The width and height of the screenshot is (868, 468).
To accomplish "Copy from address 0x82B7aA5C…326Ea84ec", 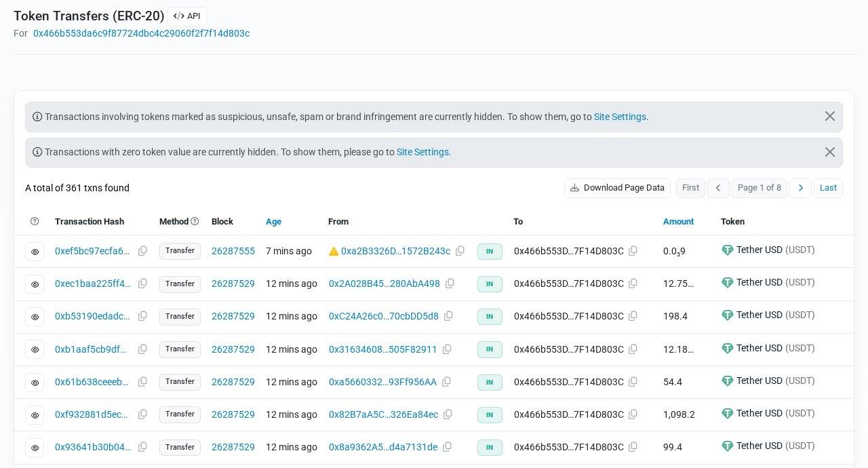I will coord(448,414).
